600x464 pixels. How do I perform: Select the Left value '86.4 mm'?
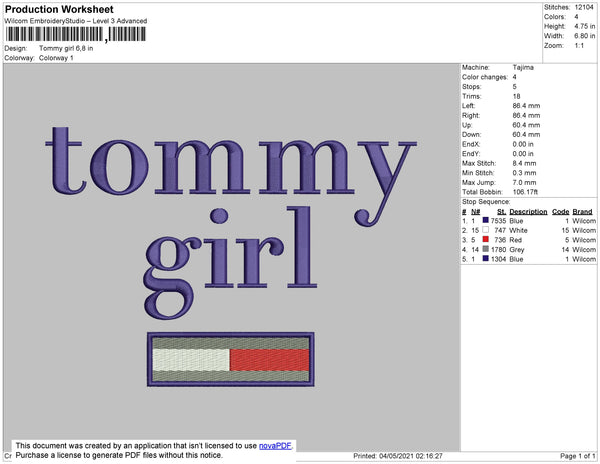[x=526, y=106]
